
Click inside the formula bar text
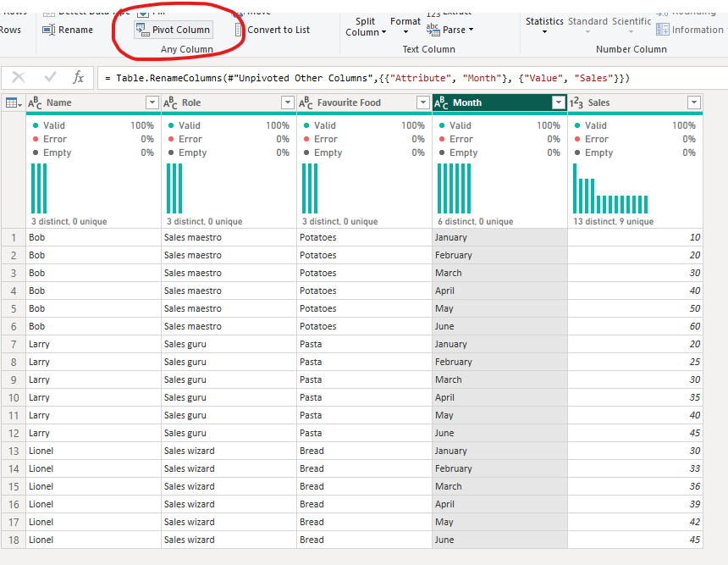coord(406,78)
